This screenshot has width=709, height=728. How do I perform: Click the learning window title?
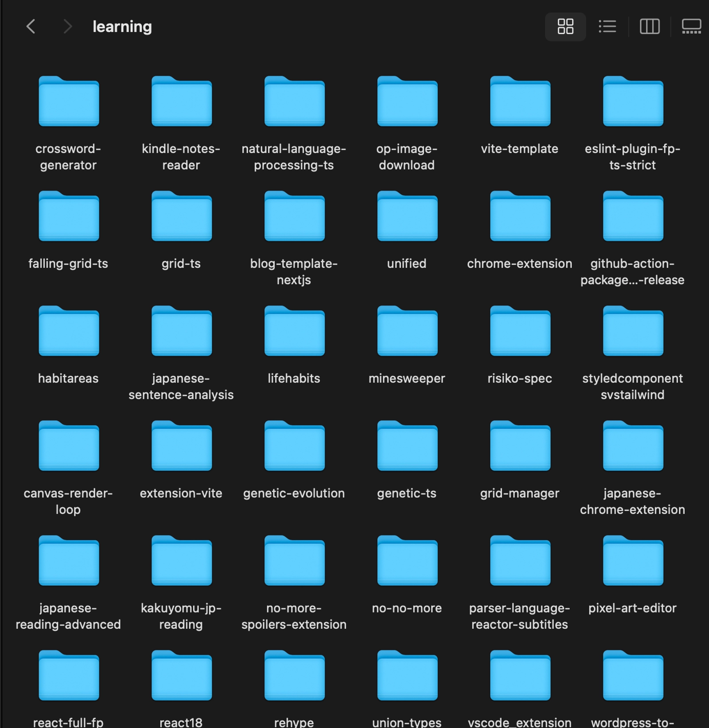122,27
